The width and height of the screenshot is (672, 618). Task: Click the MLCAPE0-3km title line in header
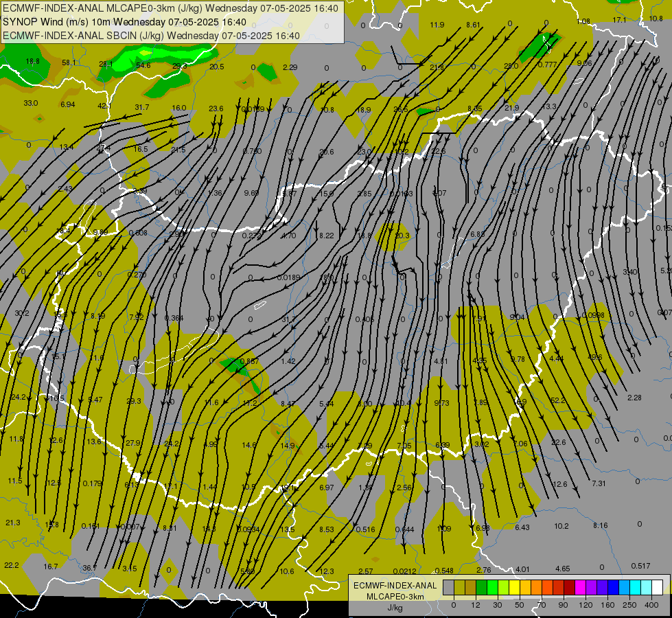(170, 8)
